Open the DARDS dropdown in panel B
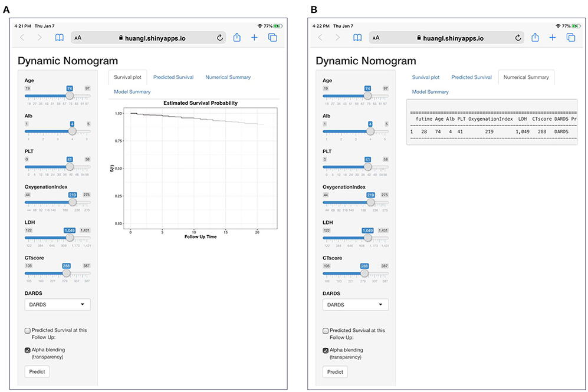 (356, 305)
